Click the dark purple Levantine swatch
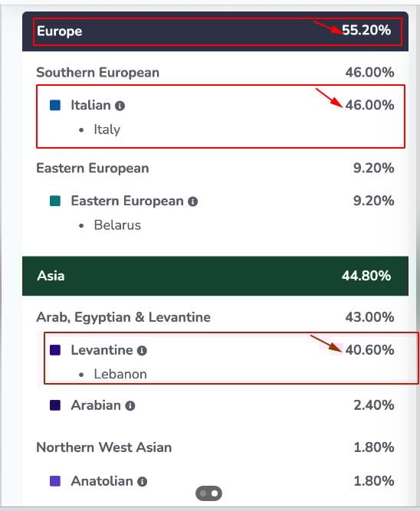This screenshot has width=420, height=511. (x=55, y=350)
